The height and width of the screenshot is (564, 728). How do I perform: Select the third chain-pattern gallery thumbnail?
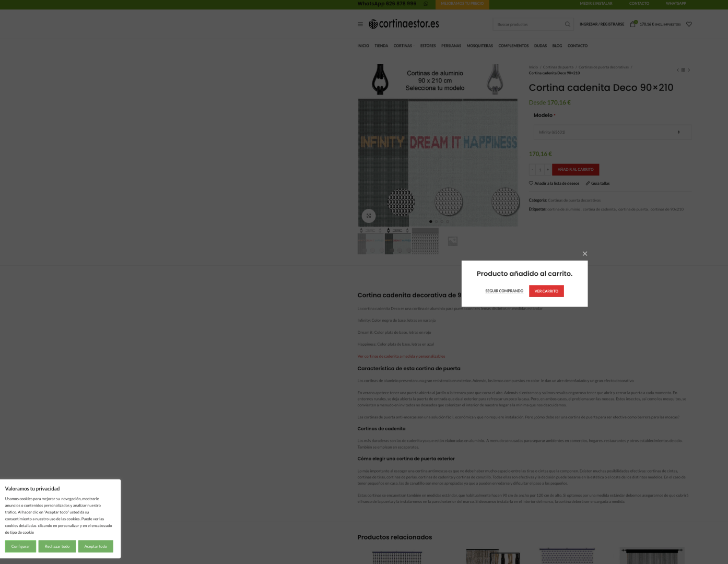425,241
